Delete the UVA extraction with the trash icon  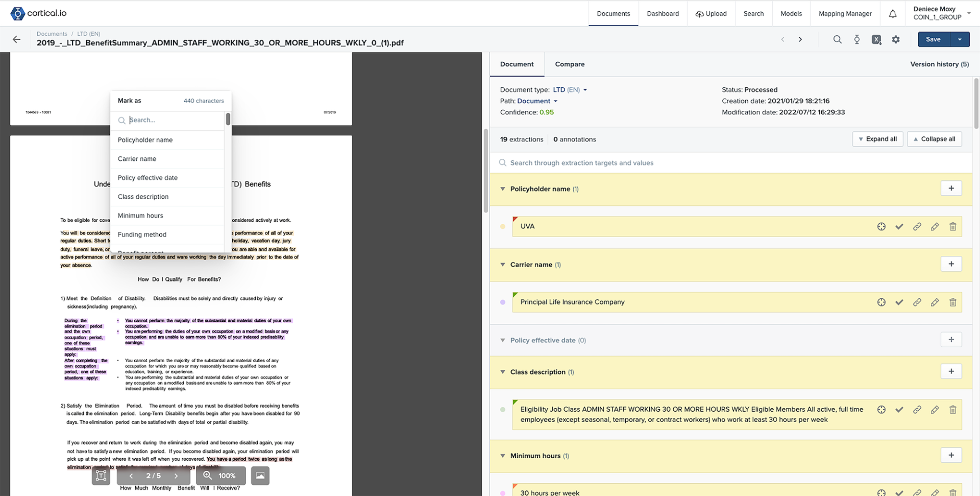[952, 226]
